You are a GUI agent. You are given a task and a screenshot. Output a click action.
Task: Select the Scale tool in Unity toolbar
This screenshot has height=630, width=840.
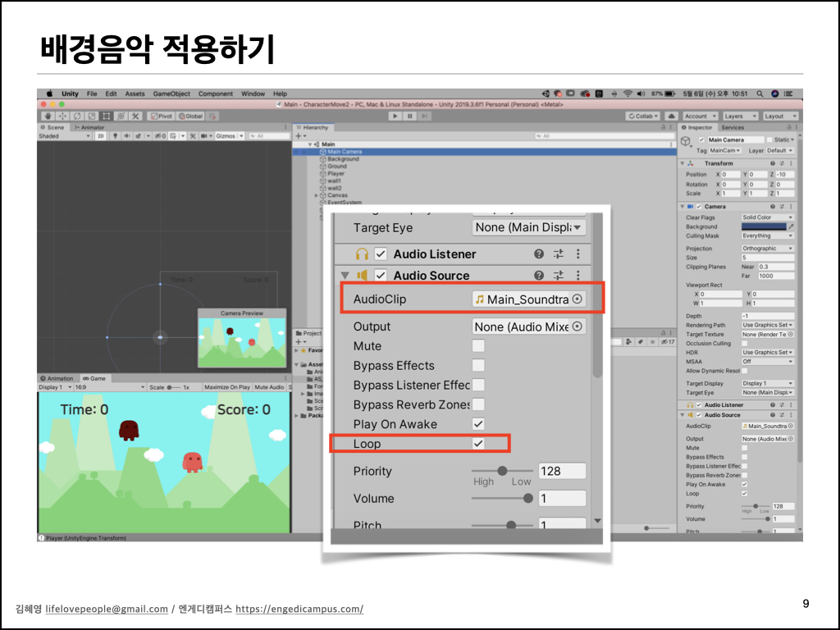pyautogui.click(x=92, y=116)
